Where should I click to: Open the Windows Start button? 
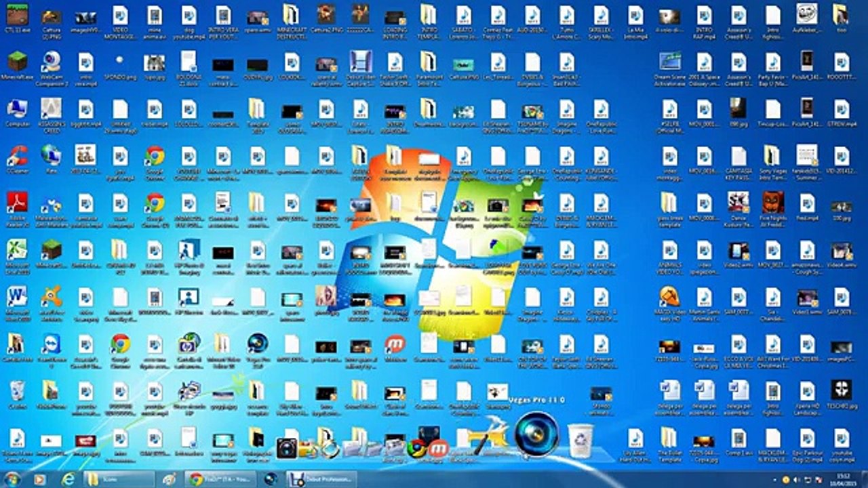coord(12,479)
